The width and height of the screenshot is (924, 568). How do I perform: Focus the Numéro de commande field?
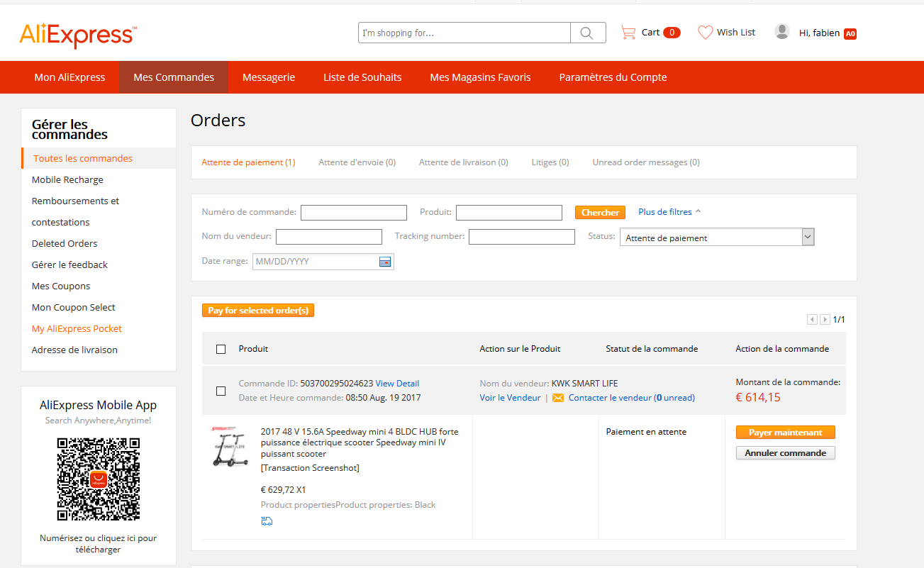tap(354, 212)
